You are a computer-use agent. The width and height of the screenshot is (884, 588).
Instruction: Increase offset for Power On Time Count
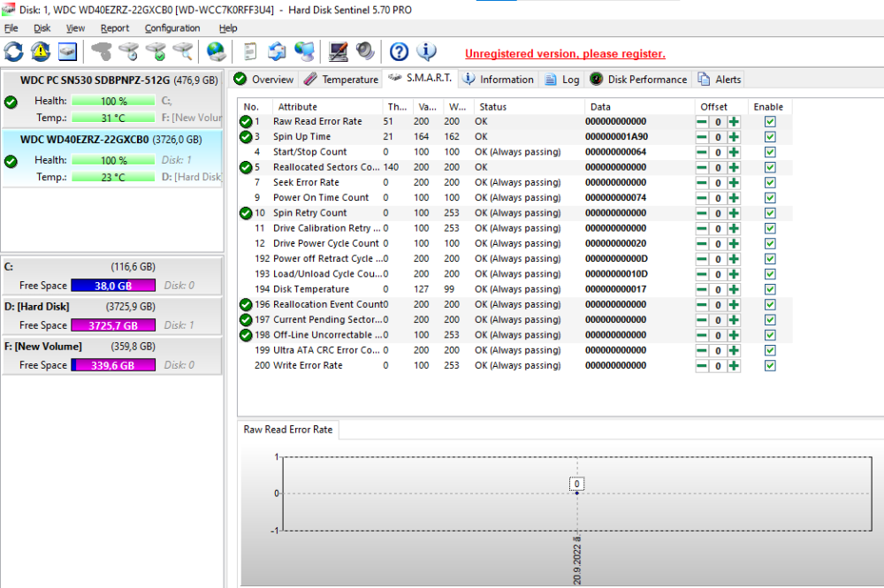click(x=734, y=198)
